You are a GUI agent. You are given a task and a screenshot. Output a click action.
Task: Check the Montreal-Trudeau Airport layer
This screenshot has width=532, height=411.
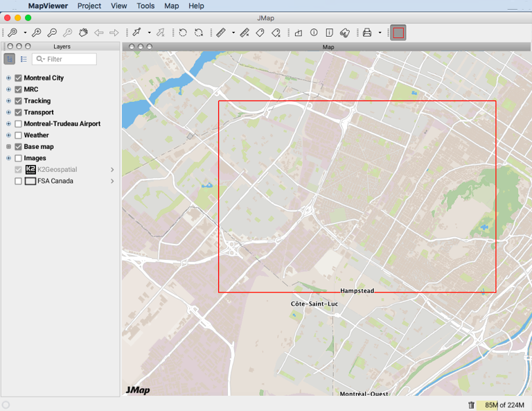[19, 124]
